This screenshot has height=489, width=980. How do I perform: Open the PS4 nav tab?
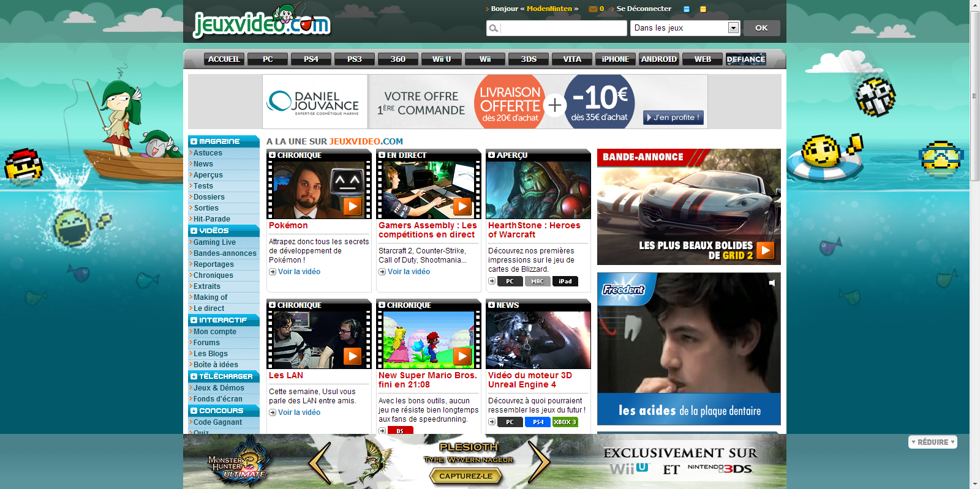311,59
